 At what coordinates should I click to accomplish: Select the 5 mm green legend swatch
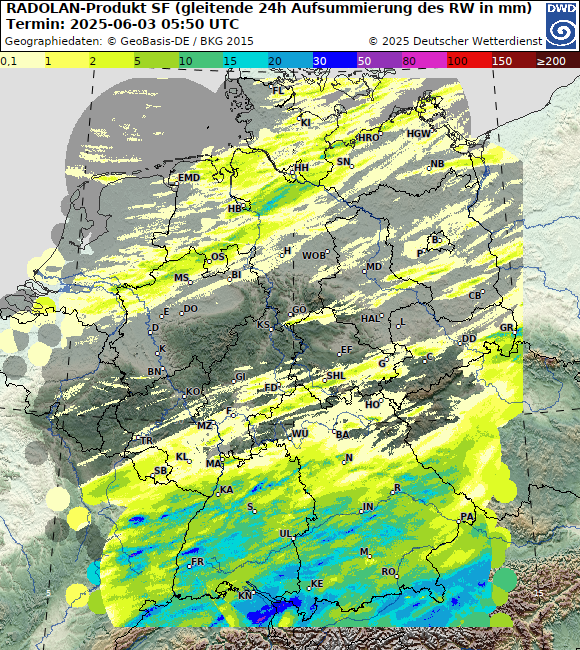[156, 61]
